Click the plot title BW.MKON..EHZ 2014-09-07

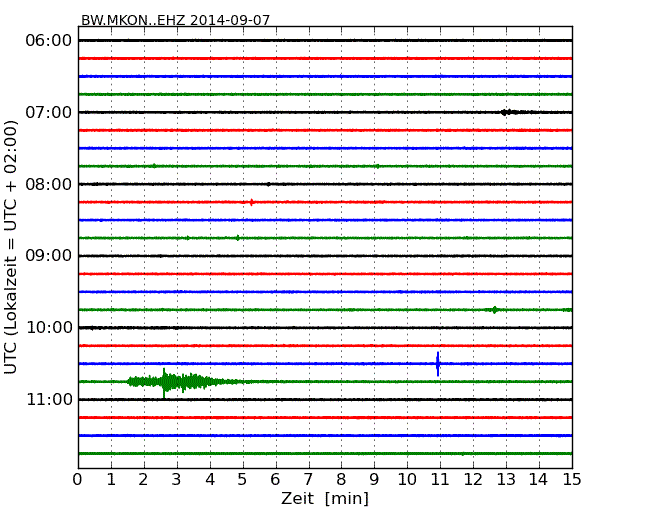[x=175, y=20]
